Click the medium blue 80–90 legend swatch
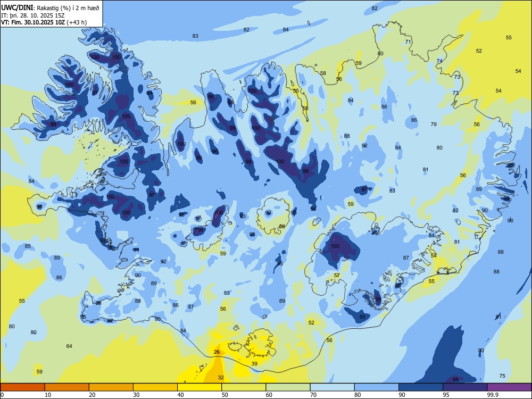The width and height of the screenshot is (532, 399). [377, 387]
